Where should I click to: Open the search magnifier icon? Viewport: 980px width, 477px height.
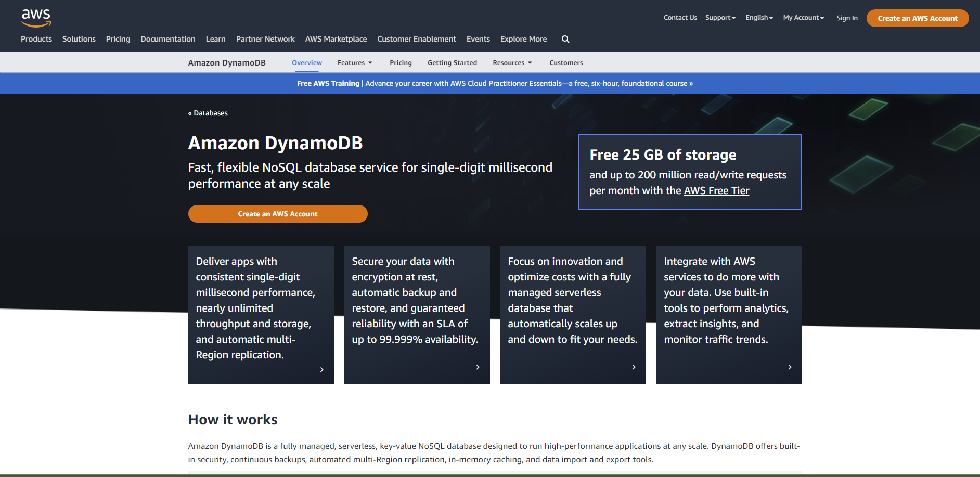pyautogui.click(x=565, y=39)
